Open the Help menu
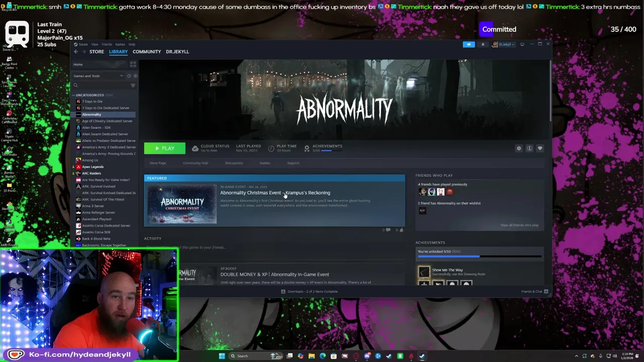 click(x=132, y=44)
